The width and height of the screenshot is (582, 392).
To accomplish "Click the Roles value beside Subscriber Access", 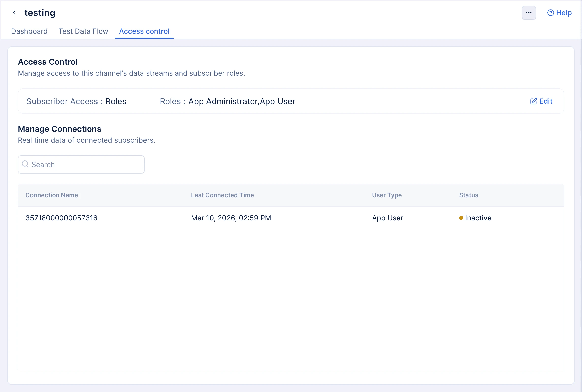I will point(116,101).
